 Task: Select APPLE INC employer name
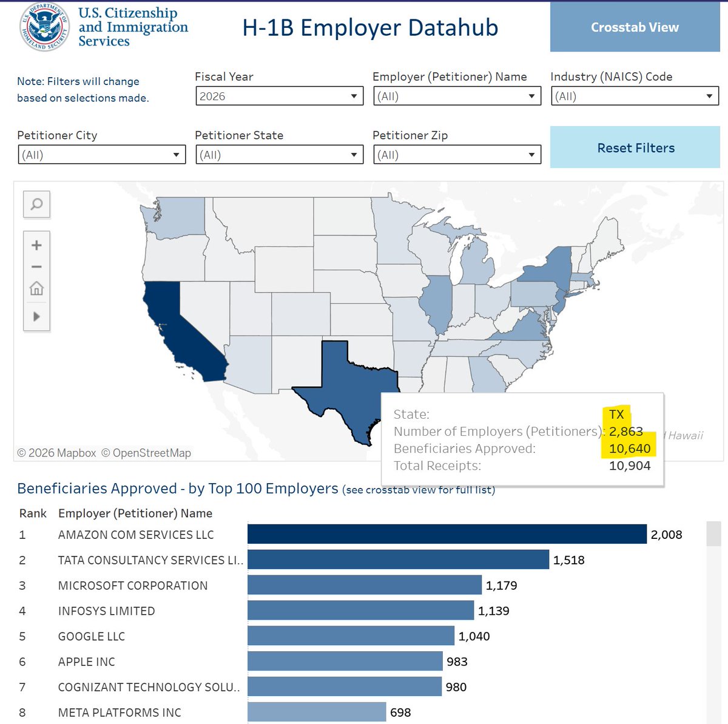point(87,662)
